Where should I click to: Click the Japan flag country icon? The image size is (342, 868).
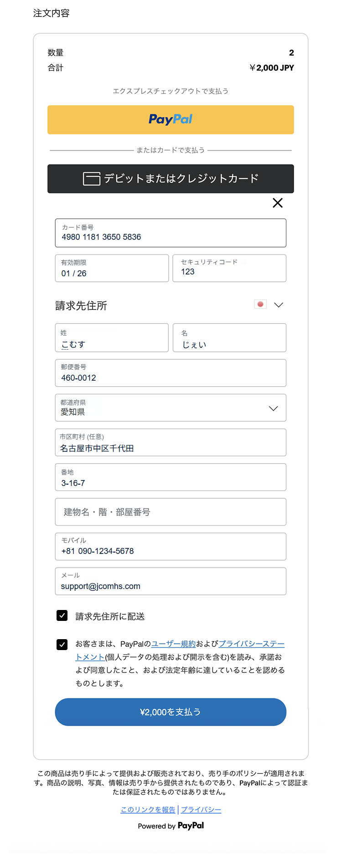260,304
